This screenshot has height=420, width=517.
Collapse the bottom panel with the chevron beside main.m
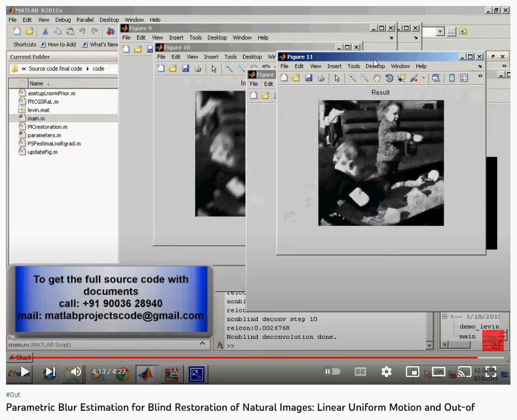point(202,344)
